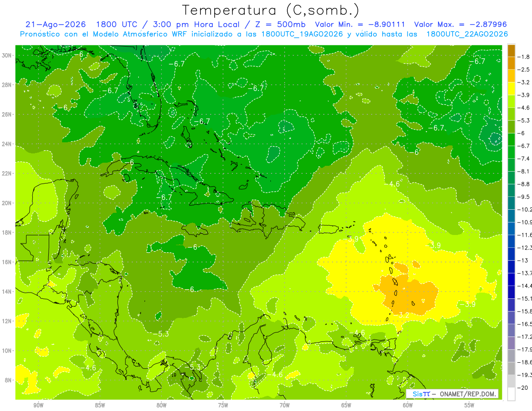
Task: Click the "90W" longitude tick label
Action: [38, 405]
